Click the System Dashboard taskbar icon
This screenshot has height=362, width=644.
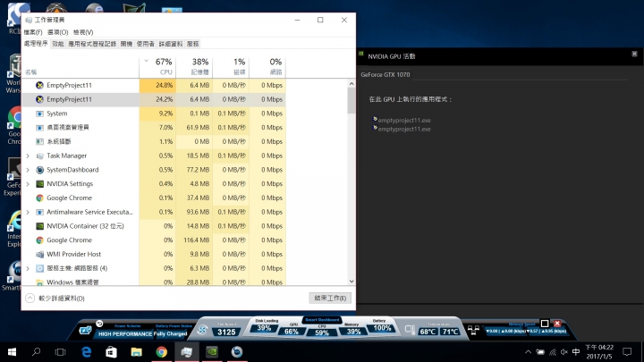click(237, 352)
